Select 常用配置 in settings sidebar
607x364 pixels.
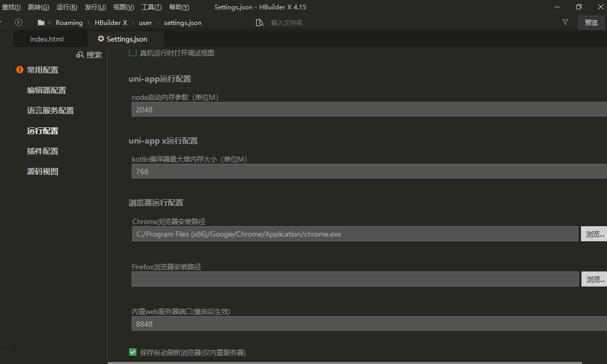[x=43, y=70]
